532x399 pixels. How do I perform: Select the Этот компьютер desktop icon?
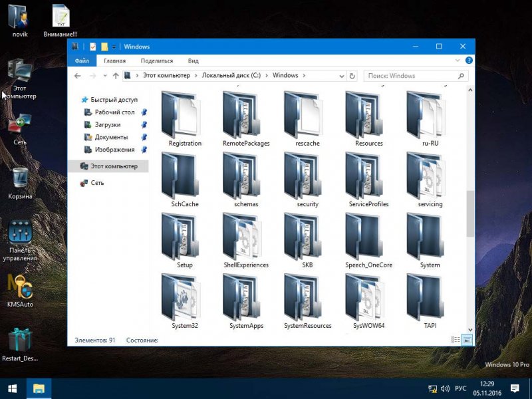click(x=20, y=79)
